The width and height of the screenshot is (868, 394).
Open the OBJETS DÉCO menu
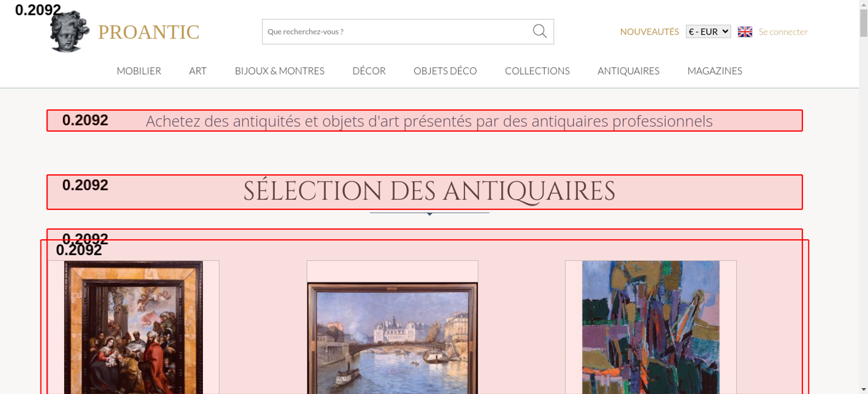(x=445, y=71)
